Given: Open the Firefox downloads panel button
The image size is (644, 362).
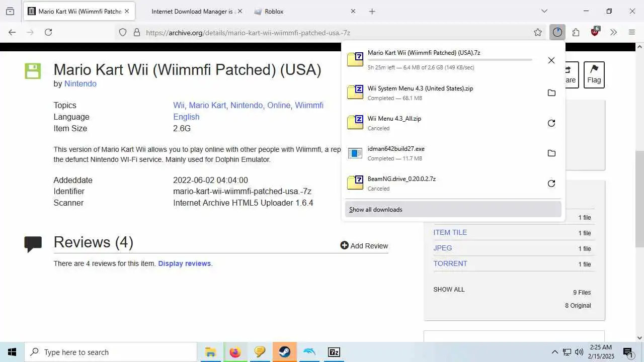Looking at the screenshot, I should tap(557, 32).
